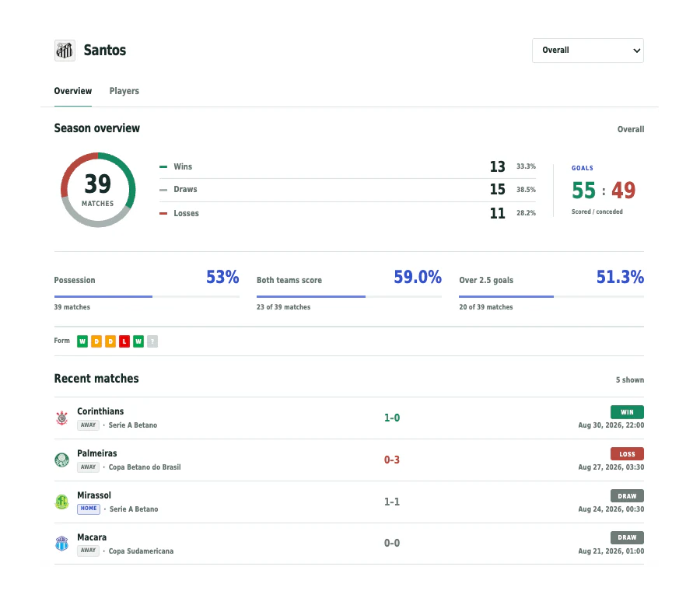This screenshot has height=591, width=700.
Task: Click the WIN result badge
Action: tap(627, 412)
